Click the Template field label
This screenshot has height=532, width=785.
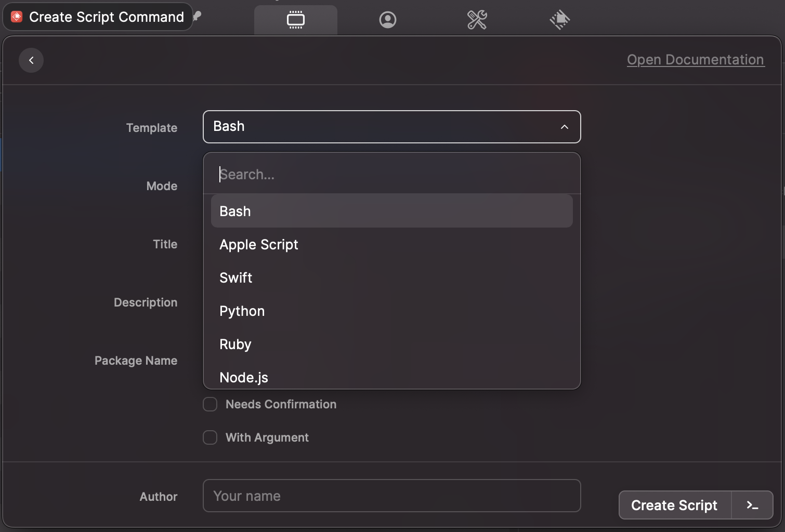click(x=152, y=128)
